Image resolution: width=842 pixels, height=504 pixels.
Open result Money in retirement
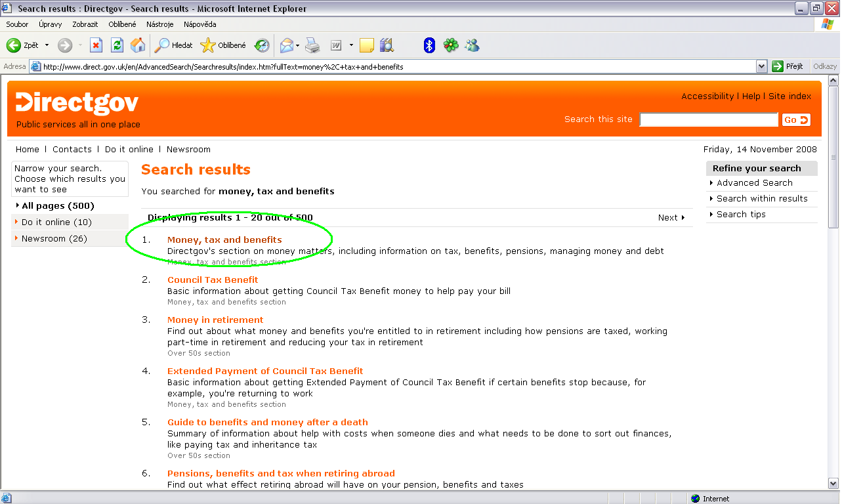click(215, 320)
